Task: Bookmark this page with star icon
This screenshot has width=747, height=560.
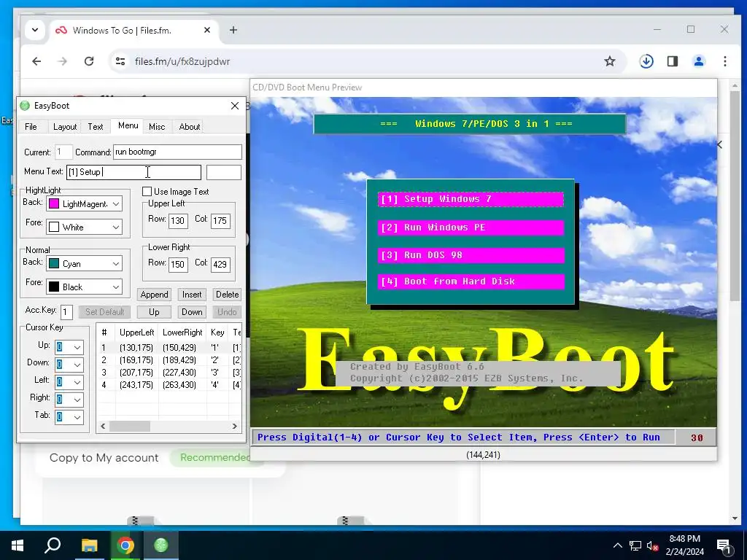Action: coord(609,61)
